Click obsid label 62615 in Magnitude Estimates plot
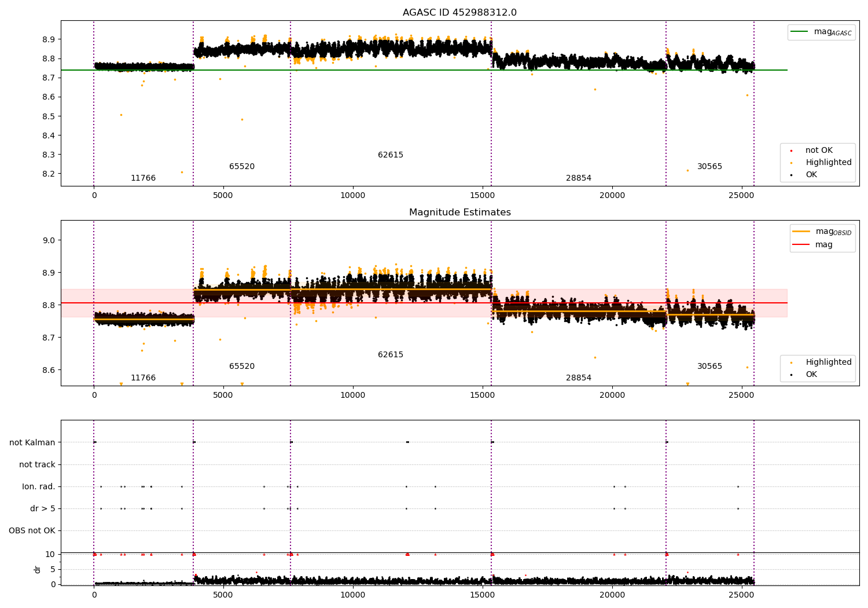Screen dimensions: 868x608 coord(391,355)
